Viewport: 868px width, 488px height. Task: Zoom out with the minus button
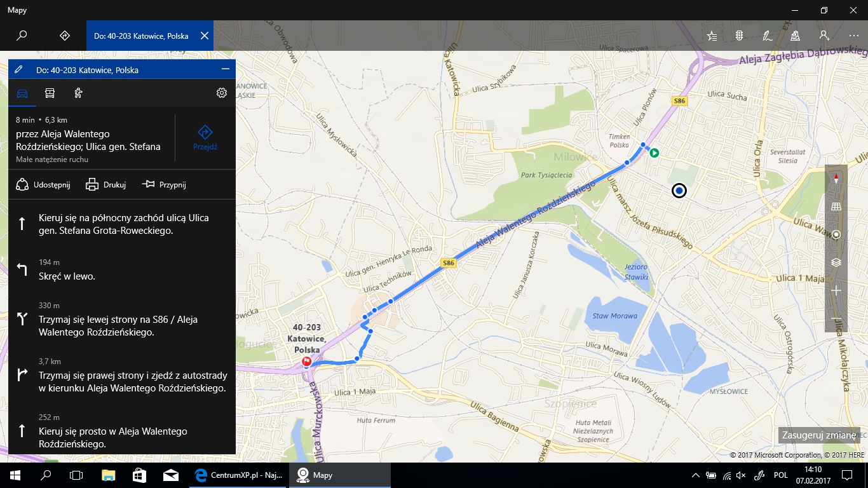tap(836, 318)
